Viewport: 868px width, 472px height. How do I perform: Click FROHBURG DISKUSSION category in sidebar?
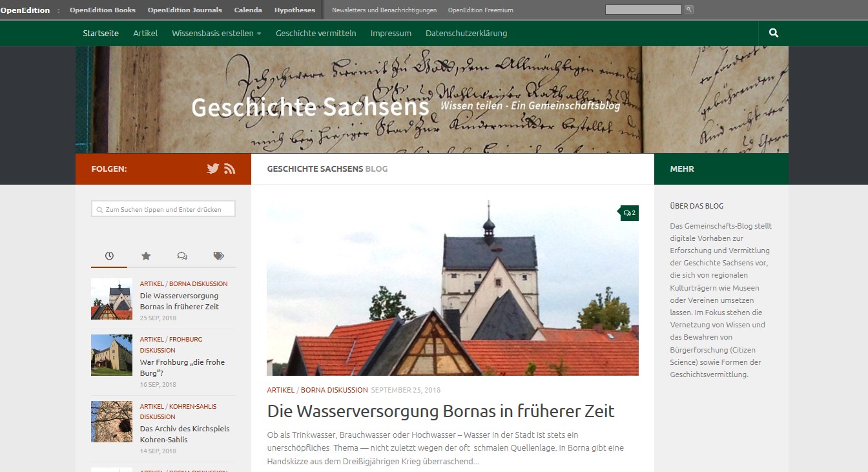[171, 344]
